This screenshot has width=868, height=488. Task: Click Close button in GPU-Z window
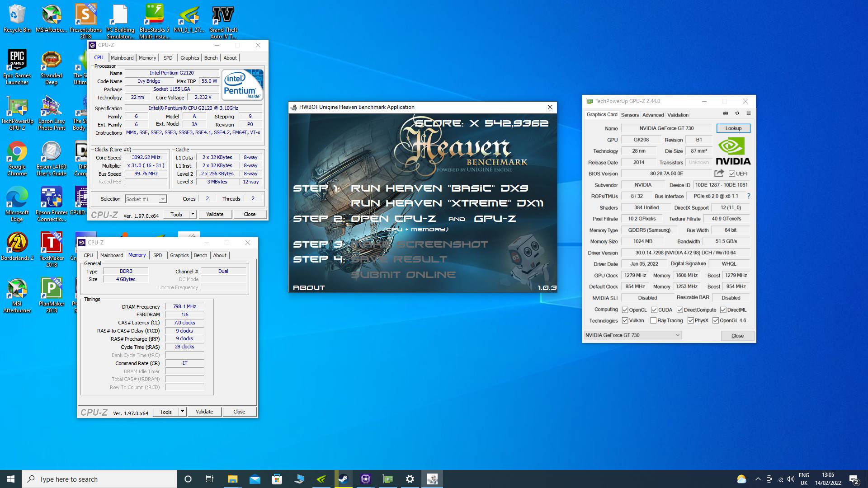click(x=737, y=336)
